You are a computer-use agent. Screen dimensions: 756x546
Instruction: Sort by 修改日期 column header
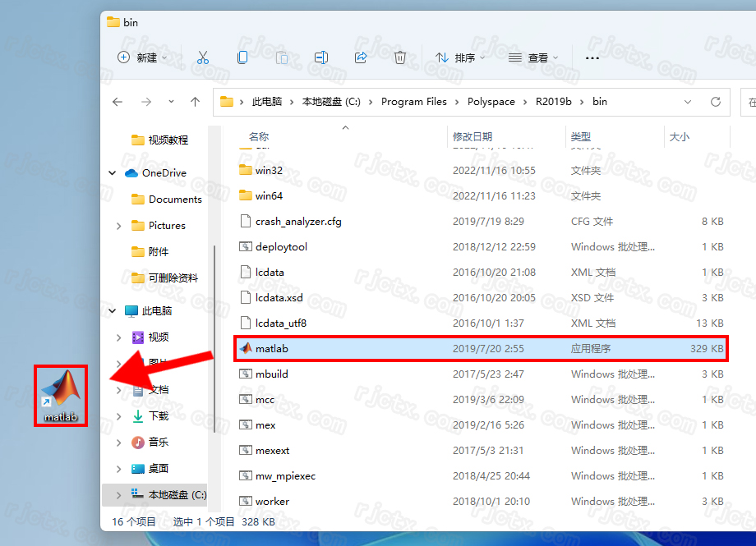[x=472, y=137]
